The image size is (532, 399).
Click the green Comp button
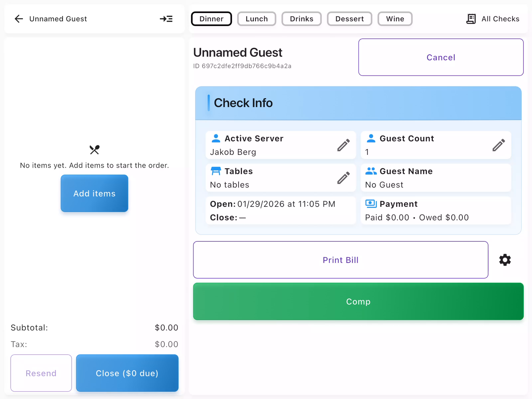tap(358, 302)
